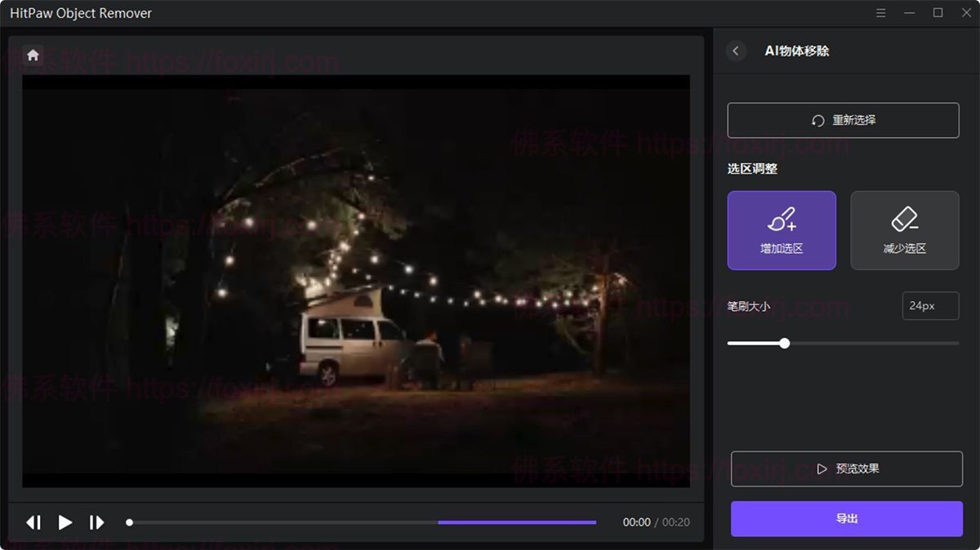Step back one frame with previous-frame control
Image resolution: width=980 pixels, height=550 pixels.
(33, 522)
